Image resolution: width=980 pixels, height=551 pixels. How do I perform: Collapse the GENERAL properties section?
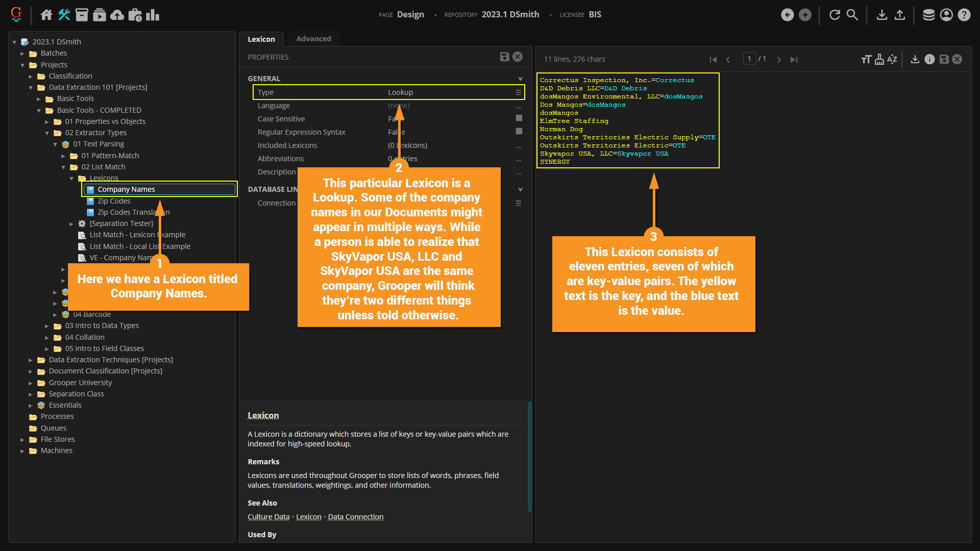tap(520, 79)
